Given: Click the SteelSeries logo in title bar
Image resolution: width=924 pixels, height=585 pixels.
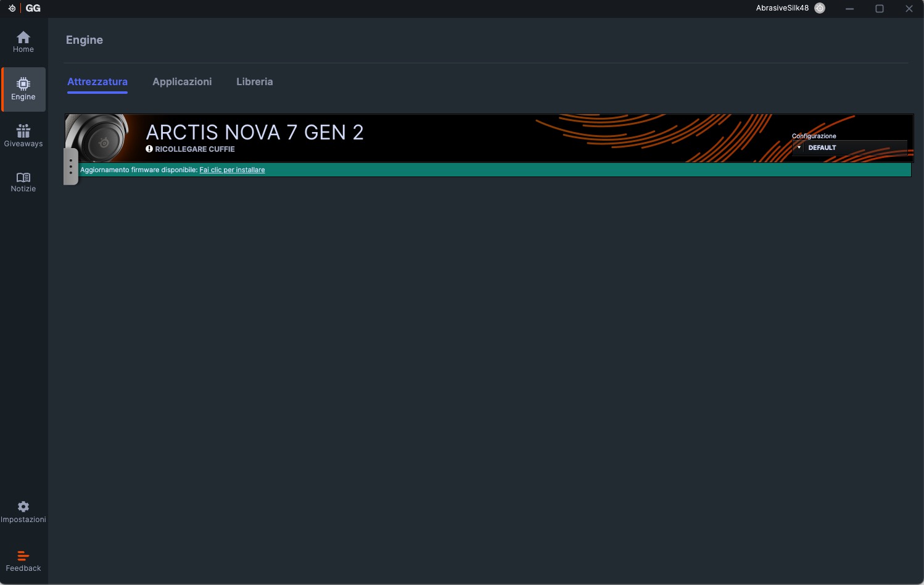Looking at the screenshot, I should pos(12,8).
